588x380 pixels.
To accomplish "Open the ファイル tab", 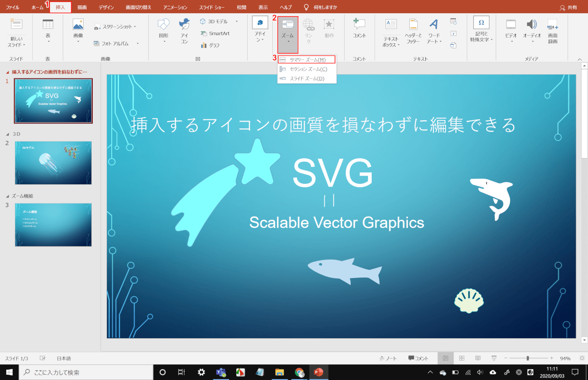I will pos(13,8).
